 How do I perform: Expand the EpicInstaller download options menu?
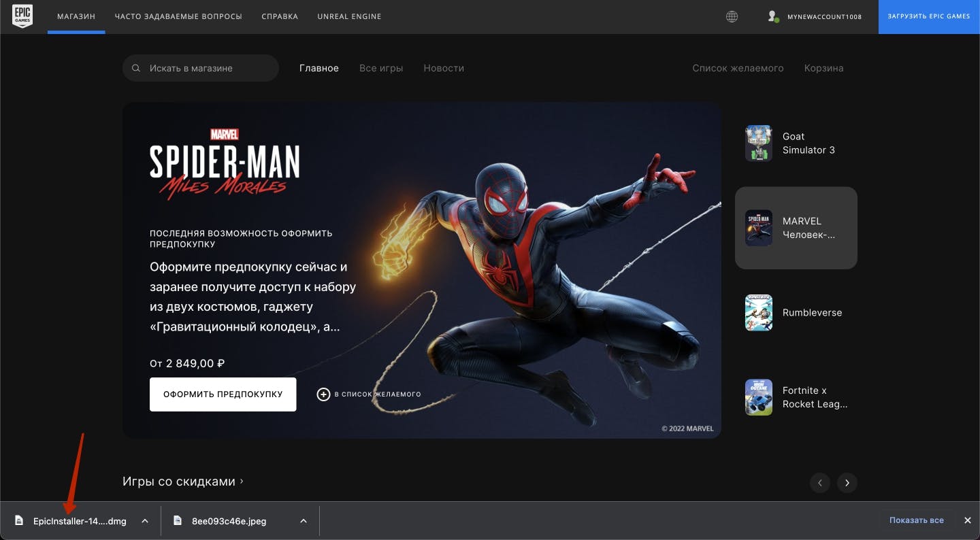point(145,521)
